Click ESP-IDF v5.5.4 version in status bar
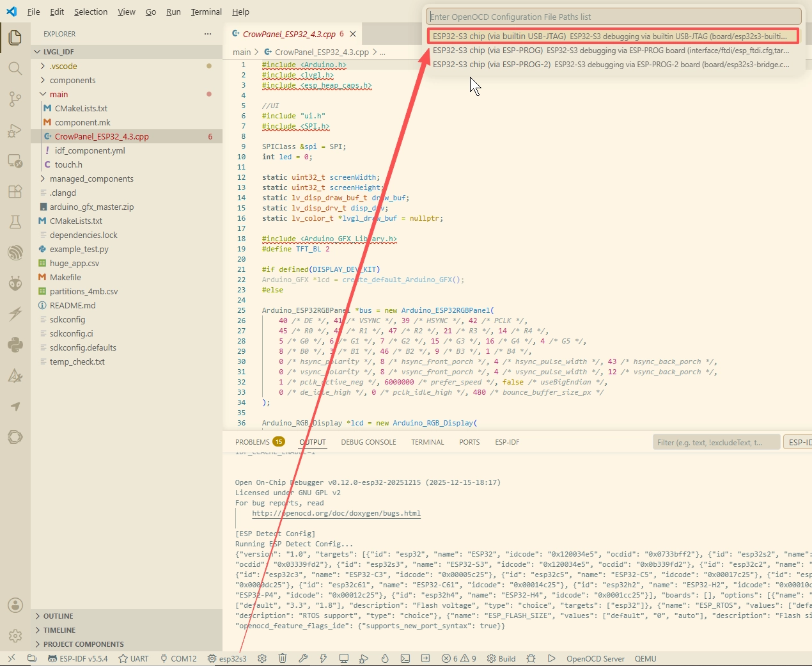This screenshot has width=812, height=666. (78, 658)
